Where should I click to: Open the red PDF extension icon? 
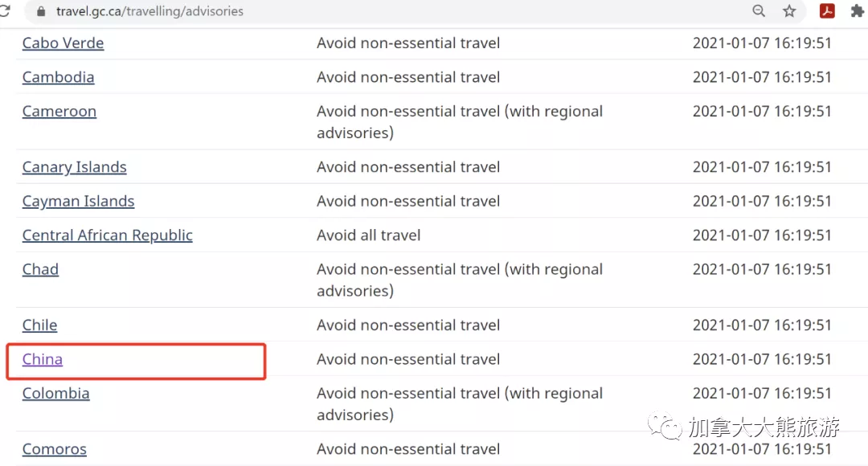click(x=827, y=11)
